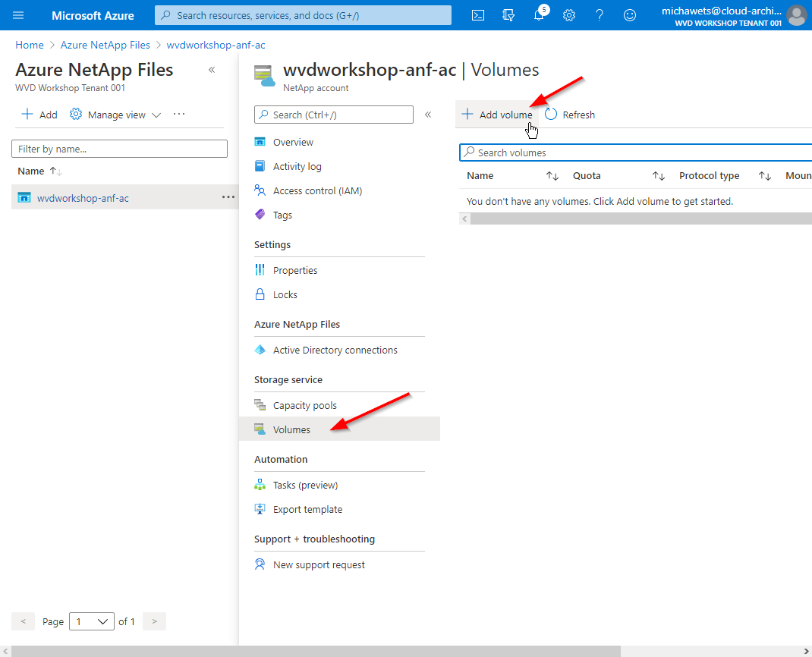Click the plus icon of Add volume

[467, 115]
